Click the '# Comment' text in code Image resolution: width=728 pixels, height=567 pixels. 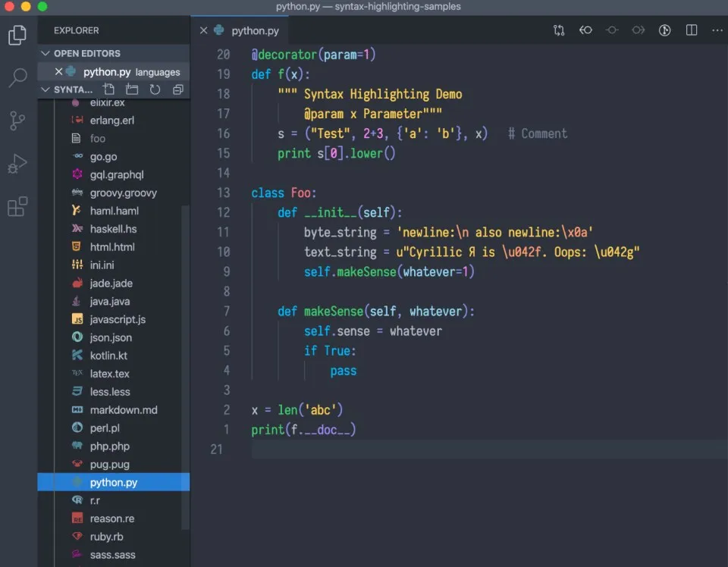coord(538,133)
